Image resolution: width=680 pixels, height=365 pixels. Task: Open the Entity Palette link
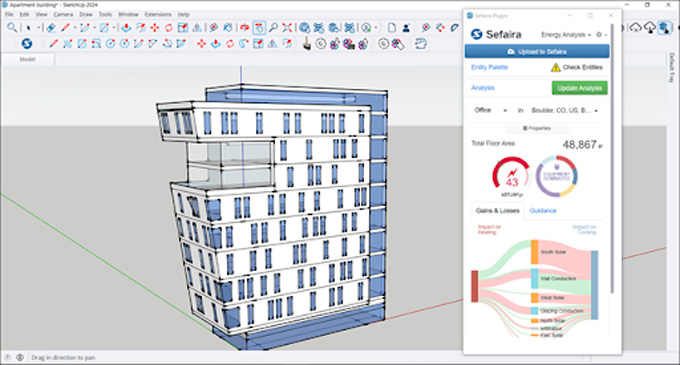[489, 67]
